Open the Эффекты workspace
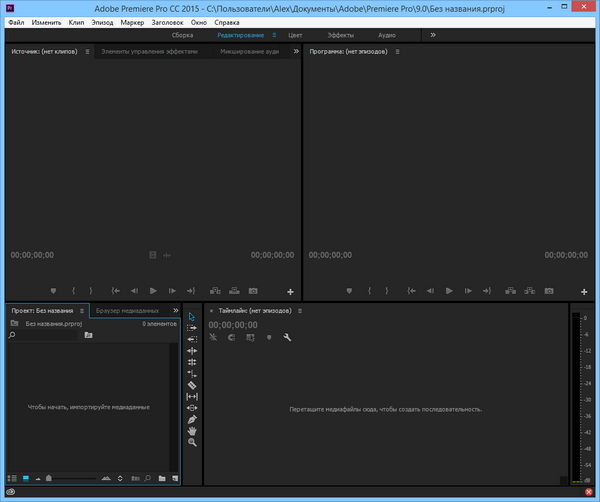Screen dimensions: 600x502 click(341, 34)
